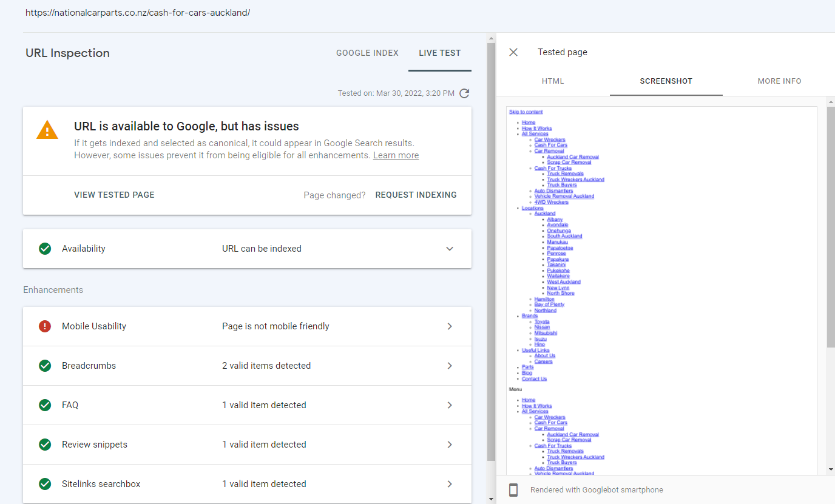Image resolution: width=835 pixels, height=504 pixels.
Task: Expand the Availability section chevron
Action: tap(450, 249)
